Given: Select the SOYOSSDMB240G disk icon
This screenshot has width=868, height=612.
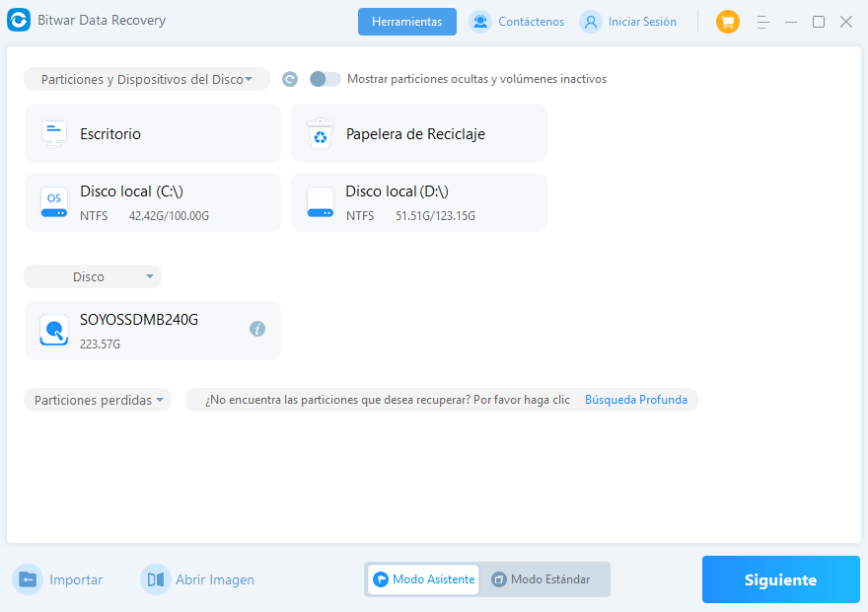Looking at the screenshot, I should pos(54,330).
